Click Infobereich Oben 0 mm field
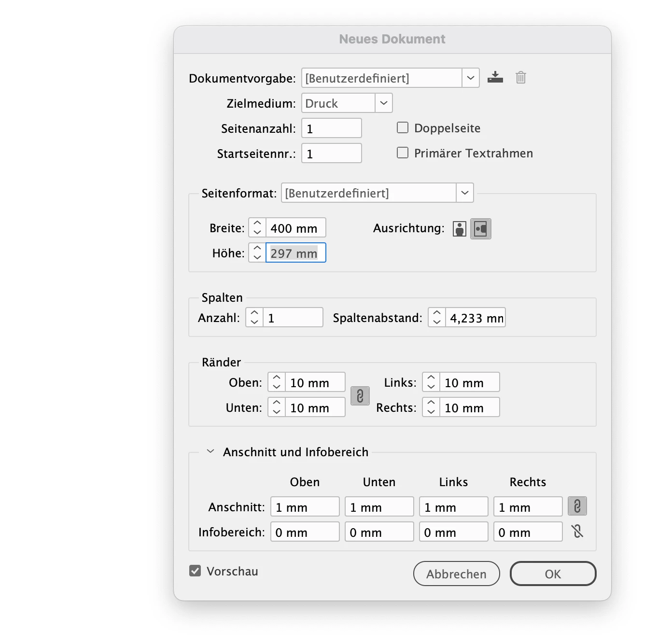 [305, 532]
